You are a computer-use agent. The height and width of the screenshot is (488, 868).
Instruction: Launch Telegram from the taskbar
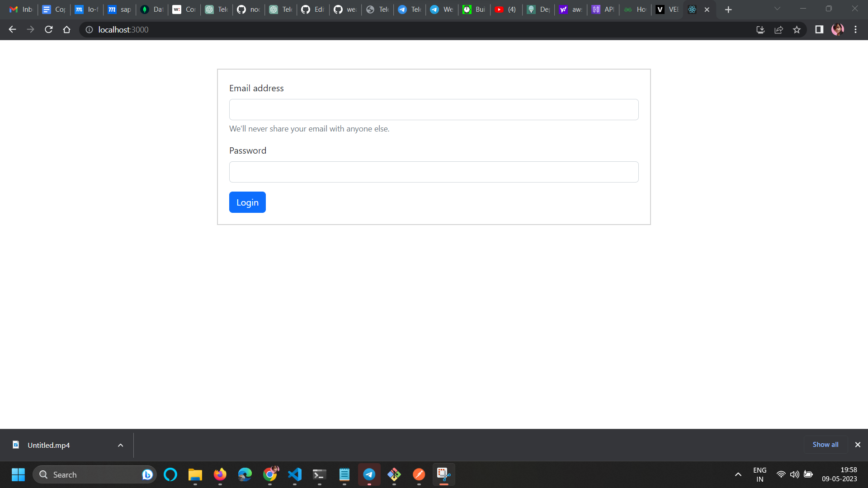(369, 474)
